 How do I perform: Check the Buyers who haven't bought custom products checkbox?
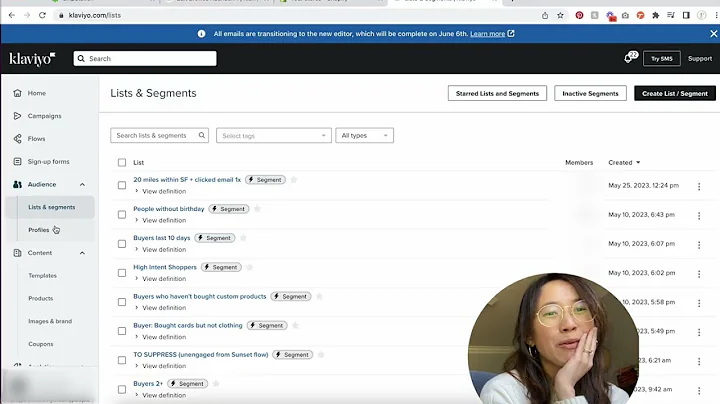pos(122,302)
